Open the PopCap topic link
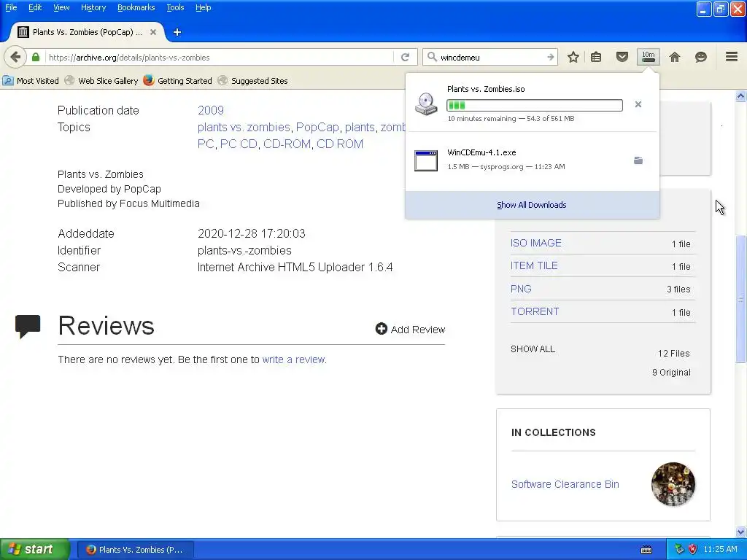This screenshot has width=747, height=560. (317, 127)
